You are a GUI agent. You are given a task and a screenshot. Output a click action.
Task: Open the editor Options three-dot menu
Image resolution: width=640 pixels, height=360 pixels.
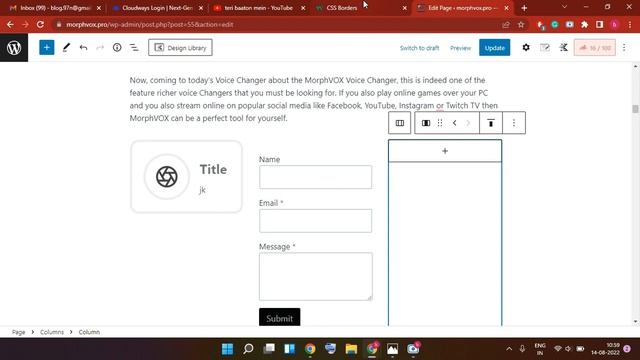pyautogui.click(x=624, y=48)
